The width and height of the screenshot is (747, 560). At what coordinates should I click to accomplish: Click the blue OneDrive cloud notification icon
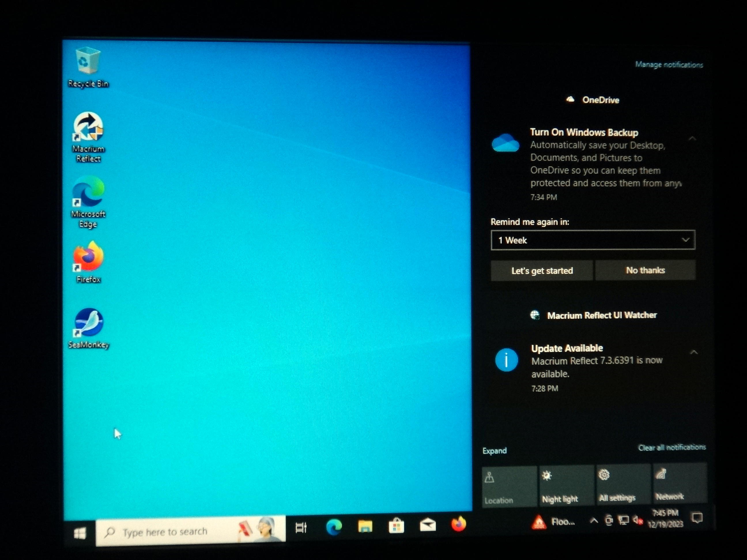pos(505,143)
